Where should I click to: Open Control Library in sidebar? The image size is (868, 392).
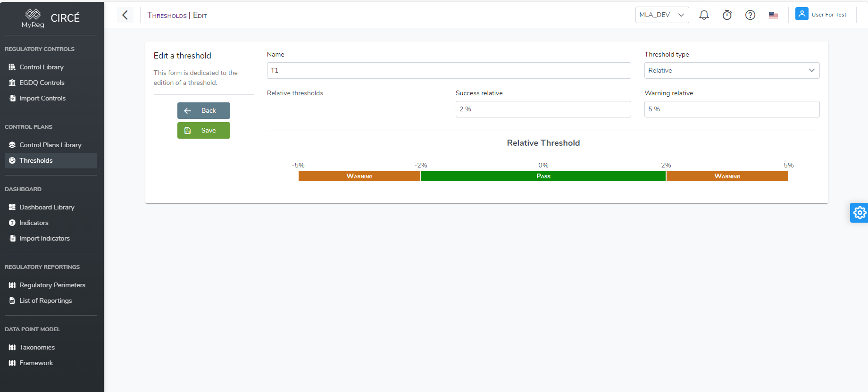click(x=42, y=67)
